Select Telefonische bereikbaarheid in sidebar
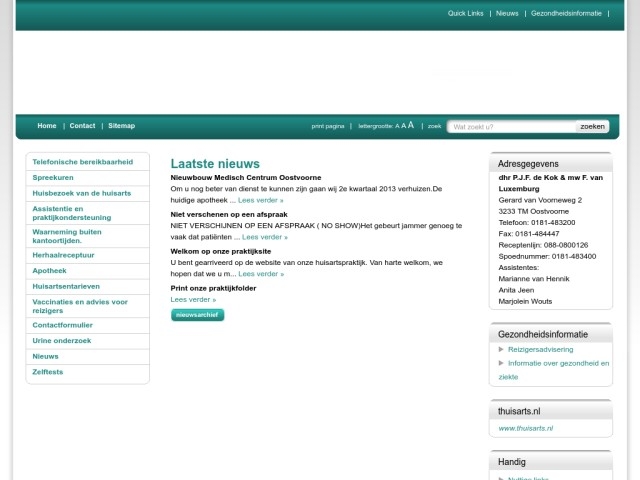Screen dimensions: 640x480 pos(83,162)
